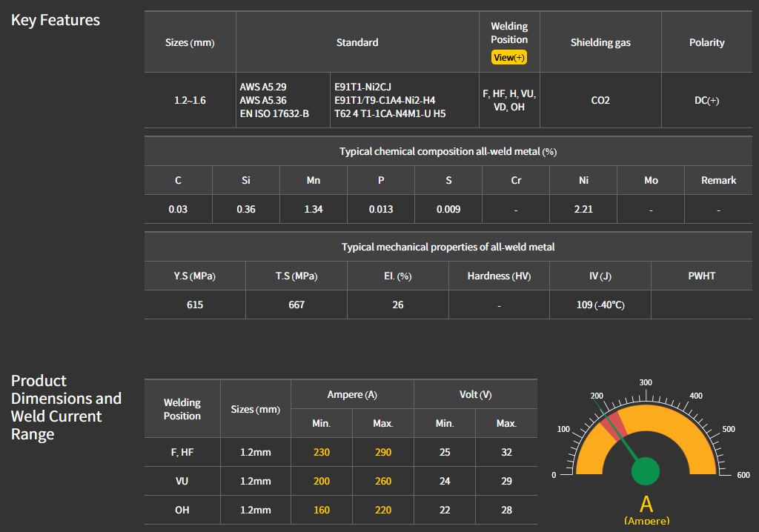Image resolution: width=759 pixels, height=532 pixels.
Task: Select the F, HF minimum ampere 230
Action: (x=322, y=452)
